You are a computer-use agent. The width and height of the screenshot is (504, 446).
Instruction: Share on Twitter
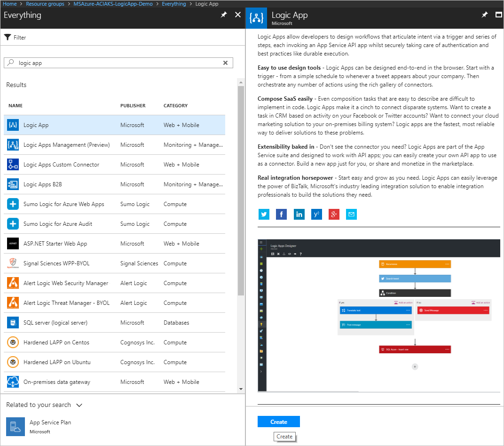click(x=264, y=214)
